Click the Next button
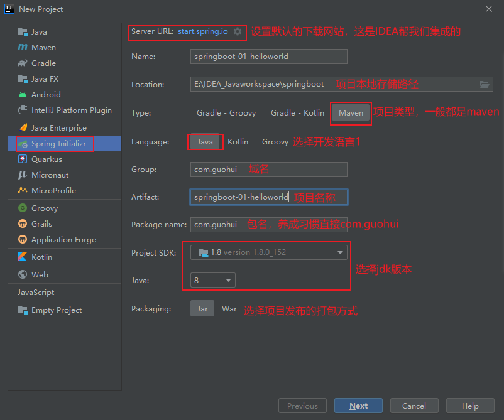504x420 pixels. click(x=358, y=406)
